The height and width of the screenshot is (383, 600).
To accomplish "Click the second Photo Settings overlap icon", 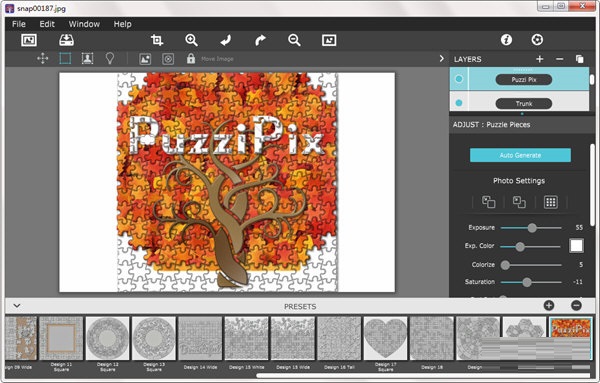I will coord(519,202).
